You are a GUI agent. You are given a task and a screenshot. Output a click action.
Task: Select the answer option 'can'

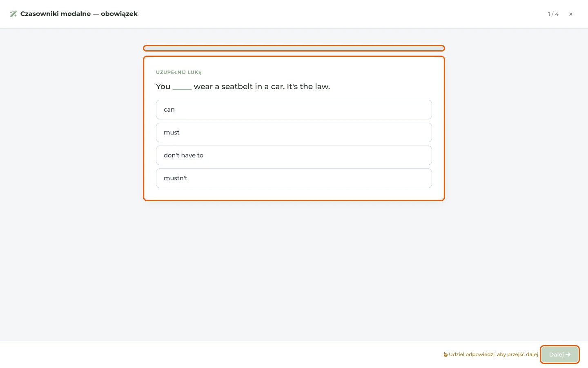tap(294, 110)
